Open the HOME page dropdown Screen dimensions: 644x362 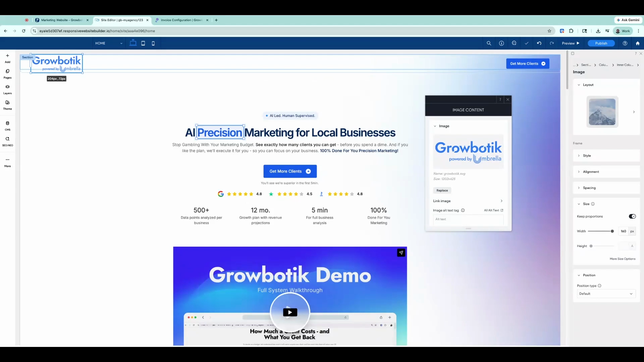pos(109,43)
